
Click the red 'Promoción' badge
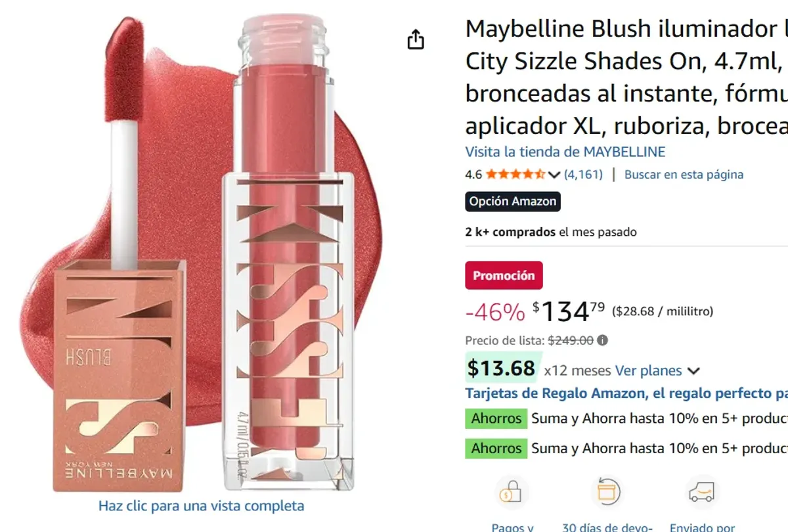504,275
